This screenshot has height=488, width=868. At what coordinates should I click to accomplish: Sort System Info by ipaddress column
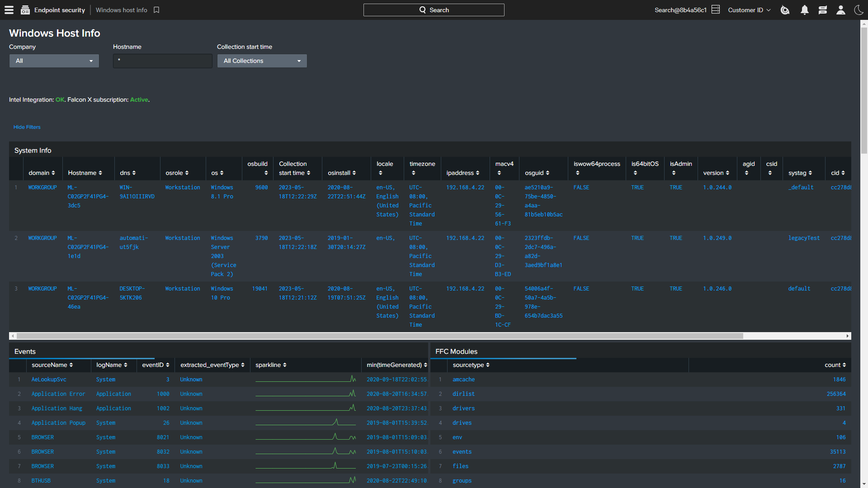pyautogui.click(x=463, y=173)
